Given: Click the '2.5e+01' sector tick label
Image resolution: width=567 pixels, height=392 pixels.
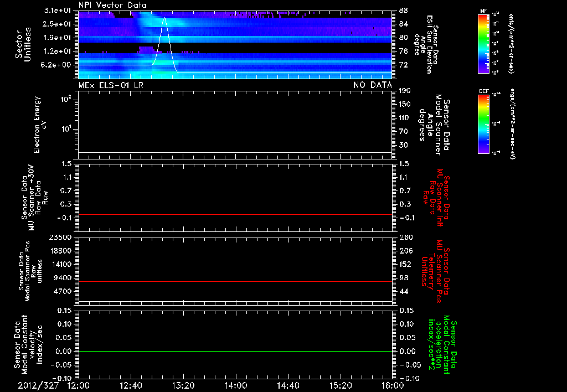Looking at the screenshot, I should point(58,24).
